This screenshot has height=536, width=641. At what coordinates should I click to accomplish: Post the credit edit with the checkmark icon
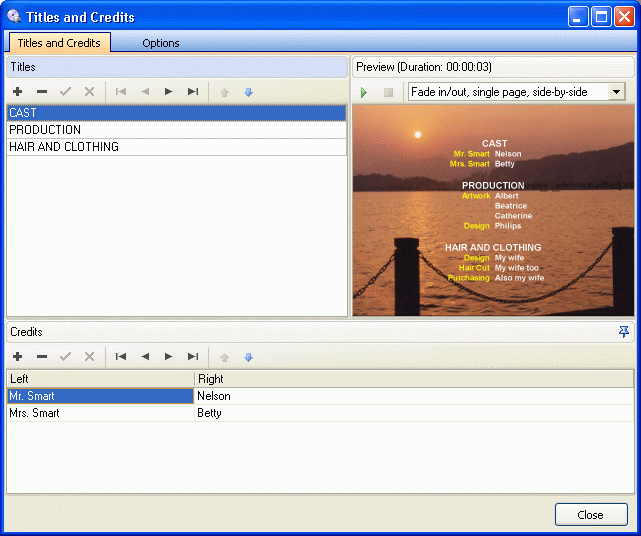click(65, 357)
